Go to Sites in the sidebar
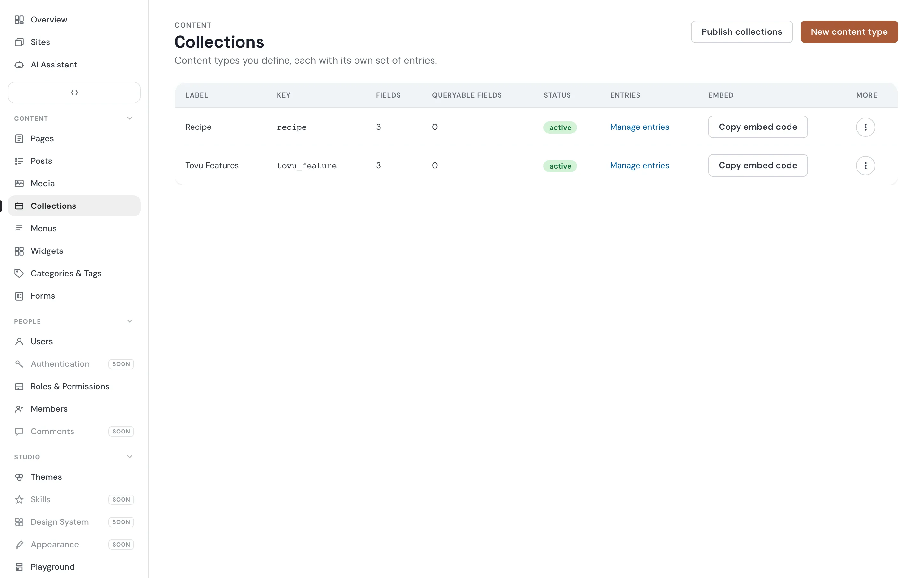Image resolution: width=924 pixels, height=578 pixels. click(74, 42)
